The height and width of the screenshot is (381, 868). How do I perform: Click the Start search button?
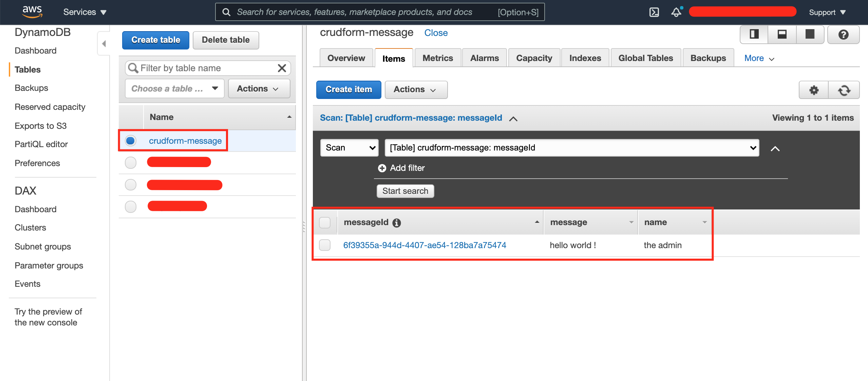(405, 191)
